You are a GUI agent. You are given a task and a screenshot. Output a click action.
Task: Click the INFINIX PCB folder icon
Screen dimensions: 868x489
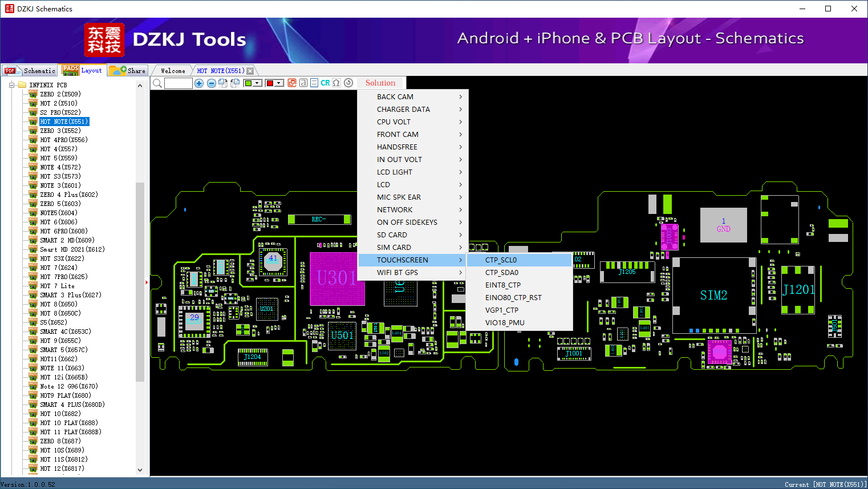(22, 85)
